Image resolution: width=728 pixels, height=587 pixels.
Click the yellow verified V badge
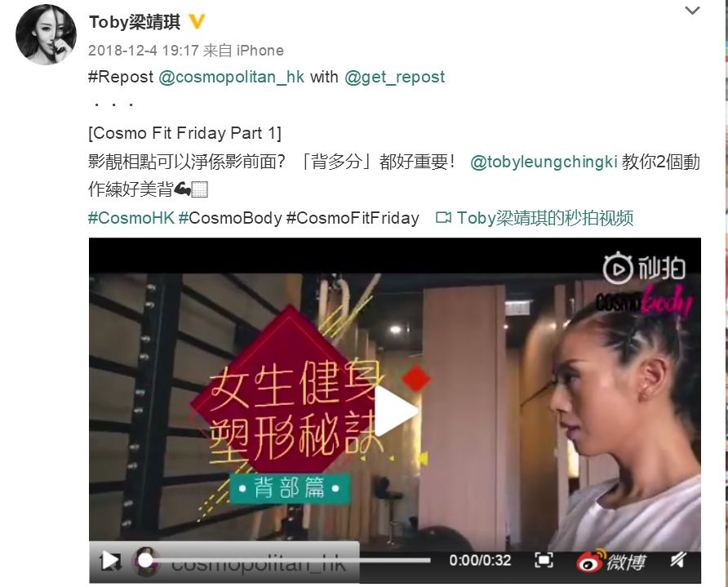(x=197, y=21)
